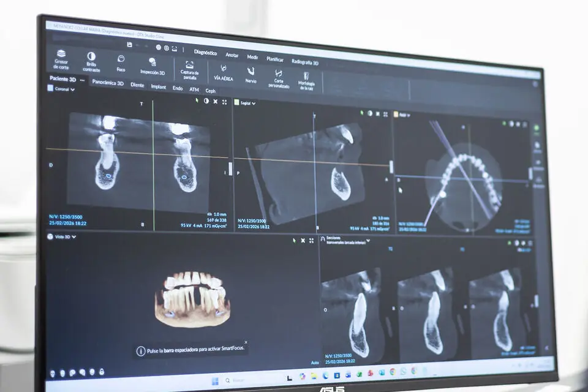Click the Auto label in transversal sections
588x392 pixels.
(315, 363)
